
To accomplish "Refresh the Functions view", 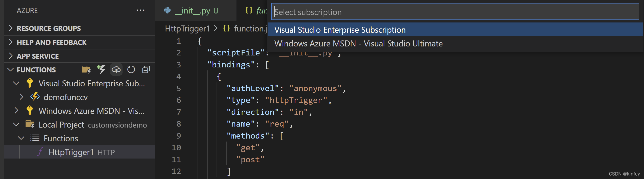I will (x=131, y=70).
